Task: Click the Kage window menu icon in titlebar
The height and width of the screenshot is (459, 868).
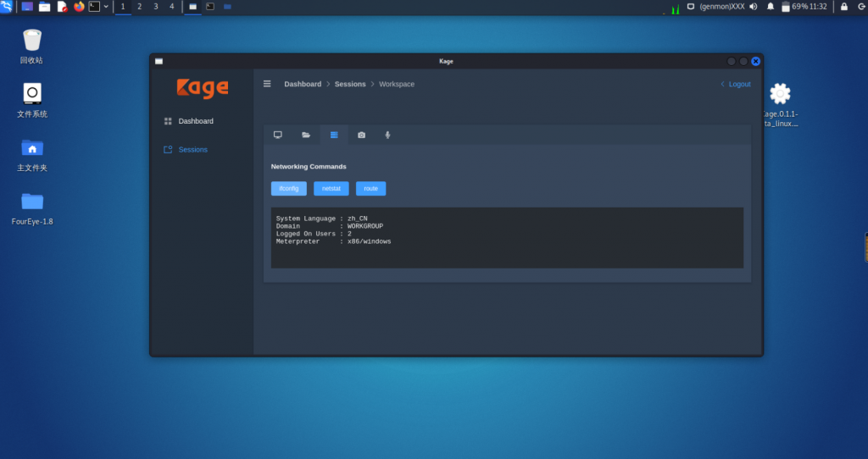Action: tap(159, 61)
